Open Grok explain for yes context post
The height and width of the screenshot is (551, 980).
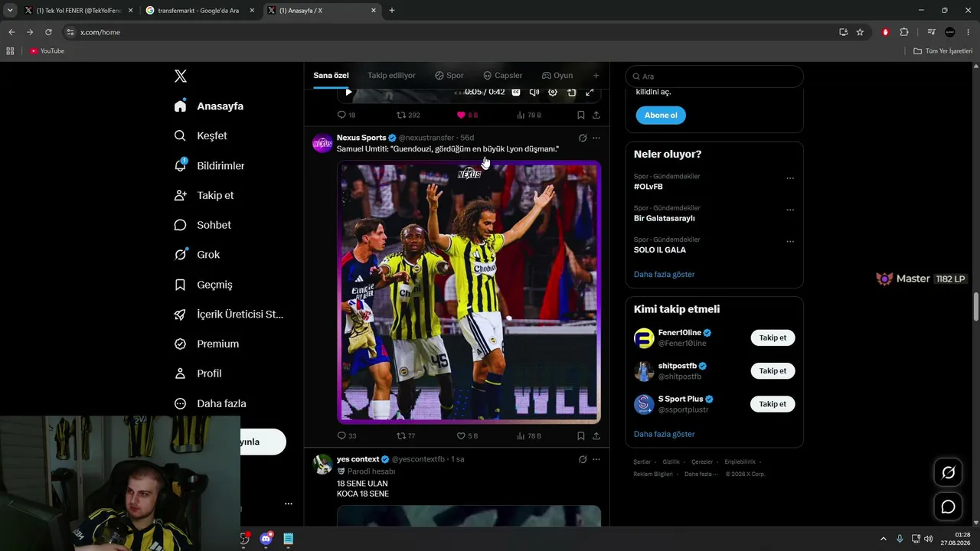583,459
